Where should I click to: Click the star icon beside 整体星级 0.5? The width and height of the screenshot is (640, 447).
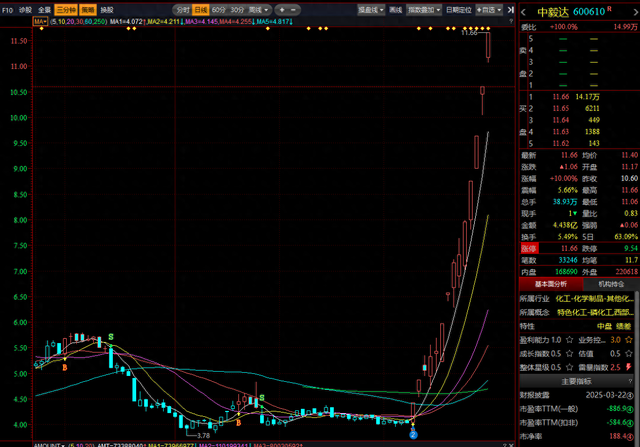pyautogui.click(x=569, y=367)
